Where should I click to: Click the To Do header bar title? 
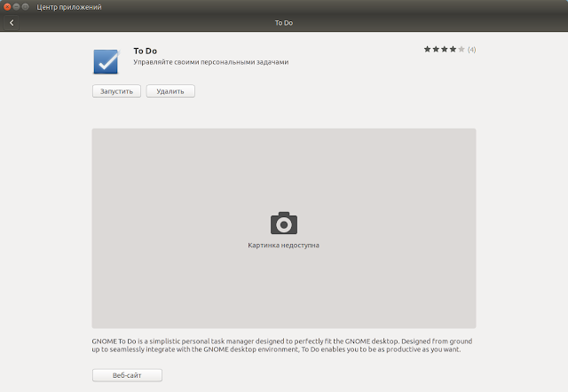coord(284,23)
